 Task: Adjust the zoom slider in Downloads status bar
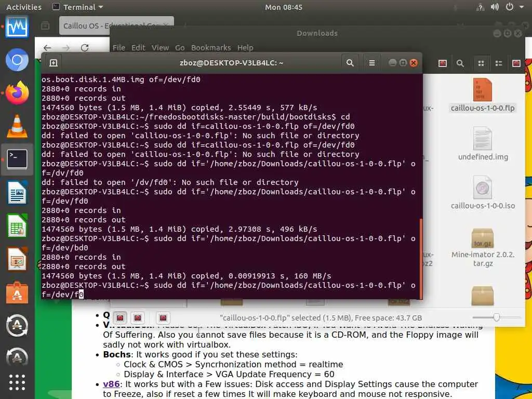point(496,317)
